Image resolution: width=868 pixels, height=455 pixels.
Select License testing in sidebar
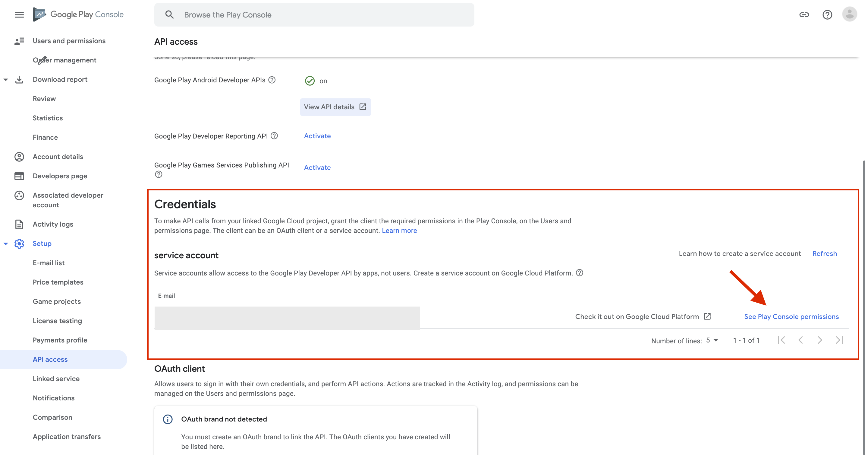(57, 321)
